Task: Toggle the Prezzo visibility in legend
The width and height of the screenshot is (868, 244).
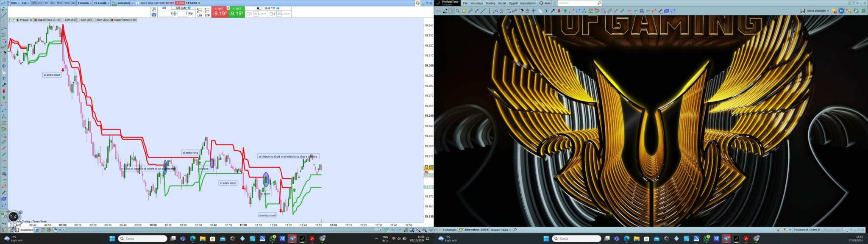Action: (x=22, y=20)
